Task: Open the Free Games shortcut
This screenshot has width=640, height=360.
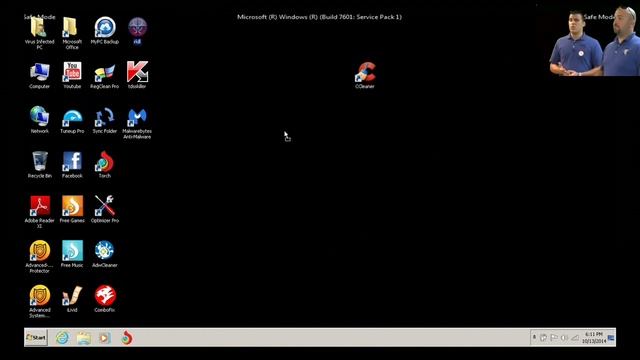Action: [72, 209]
